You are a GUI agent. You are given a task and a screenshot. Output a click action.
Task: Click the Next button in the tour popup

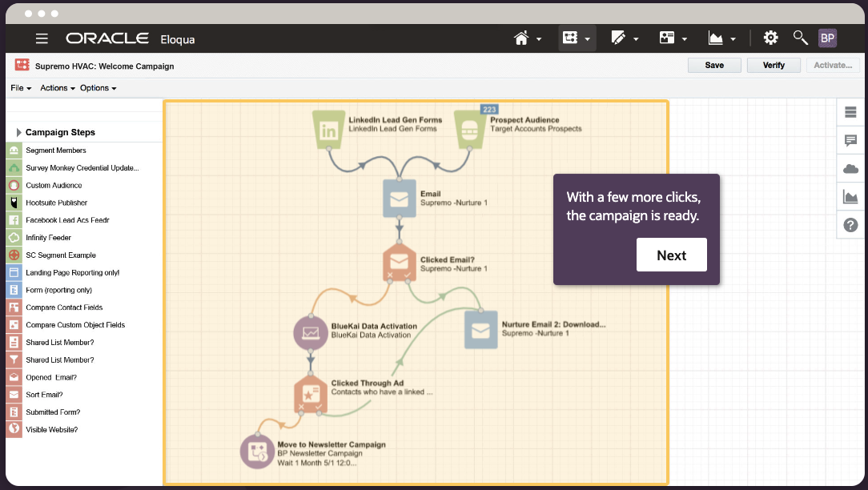pos(671,255)
